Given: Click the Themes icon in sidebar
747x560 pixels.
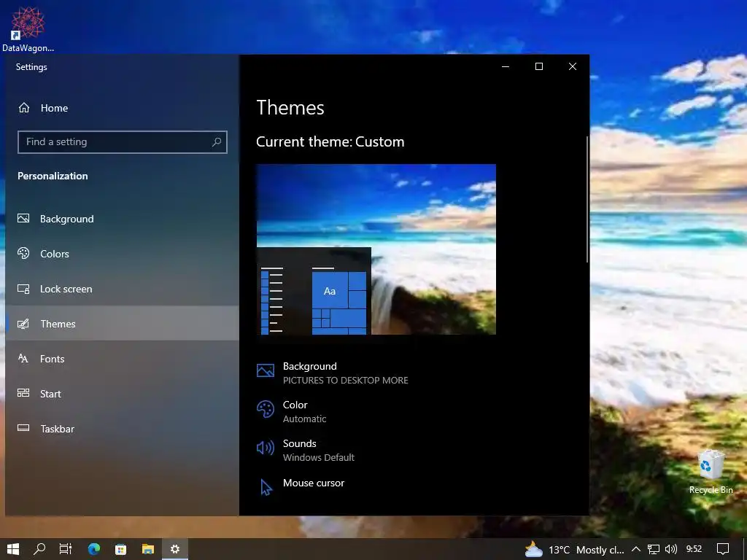Looking at the screenshot, I should coord(23,324).
